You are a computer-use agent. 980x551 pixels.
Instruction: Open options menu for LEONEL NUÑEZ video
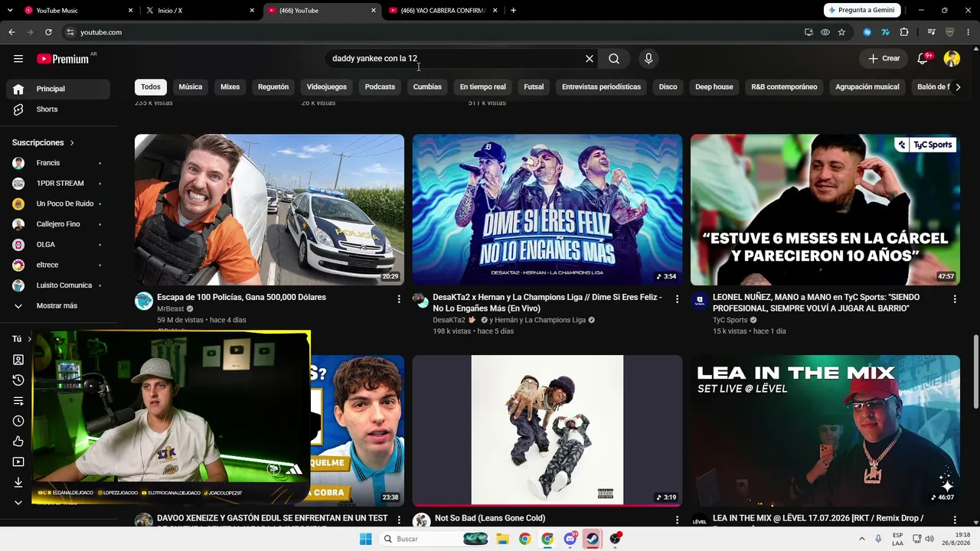(955, 299)
